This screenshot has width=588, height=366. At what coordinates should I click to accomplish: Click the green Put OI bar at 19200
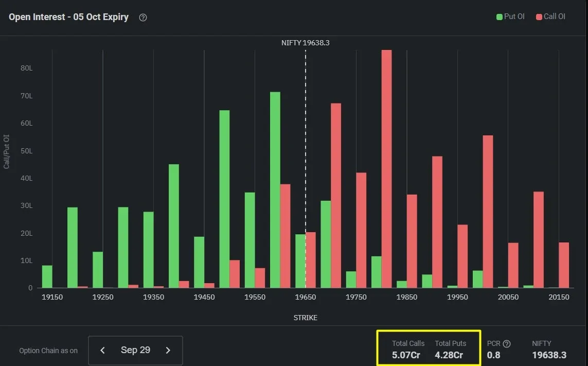73,248
